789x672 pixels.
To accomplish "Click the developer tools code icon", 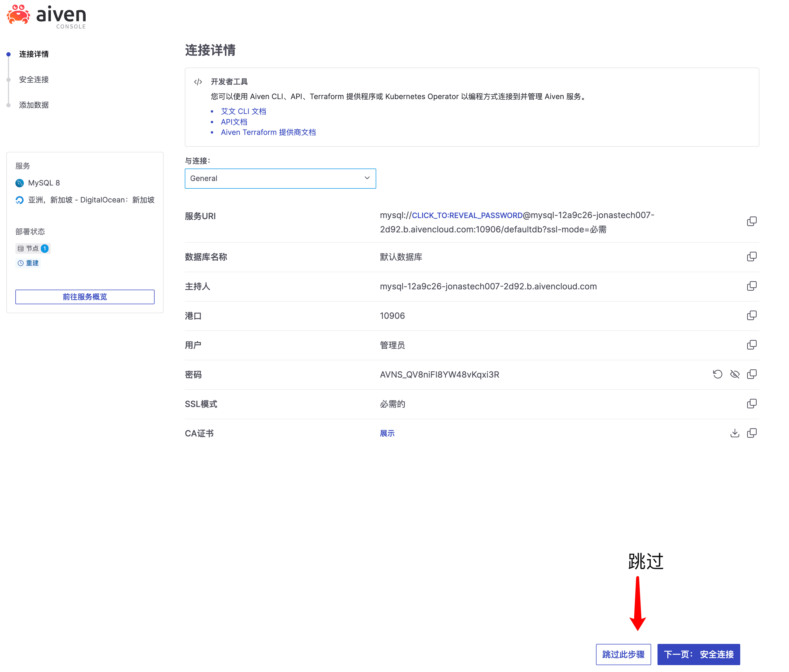I will [198, 82].
